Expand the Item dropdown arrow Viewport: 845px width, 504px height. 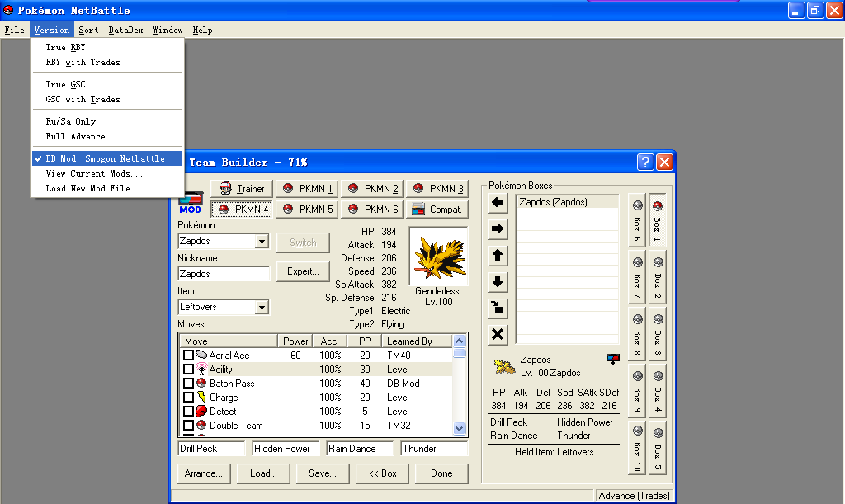point(262,308)
